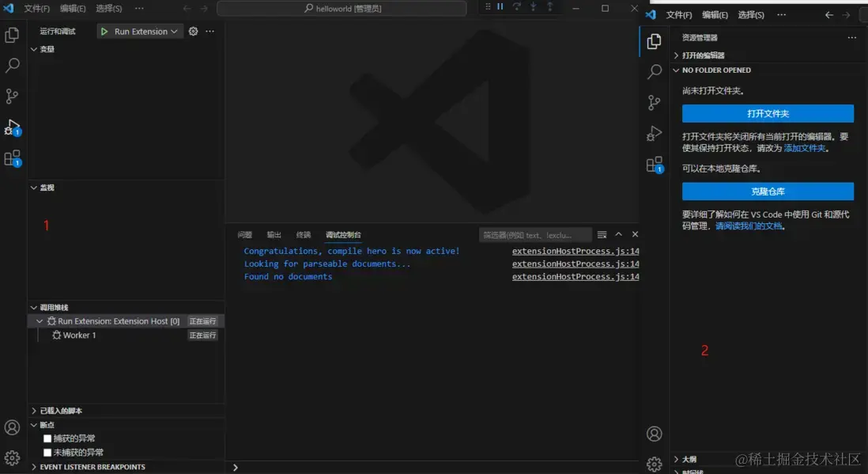Open Manage gear in left window activity bar

coord(12,457)
